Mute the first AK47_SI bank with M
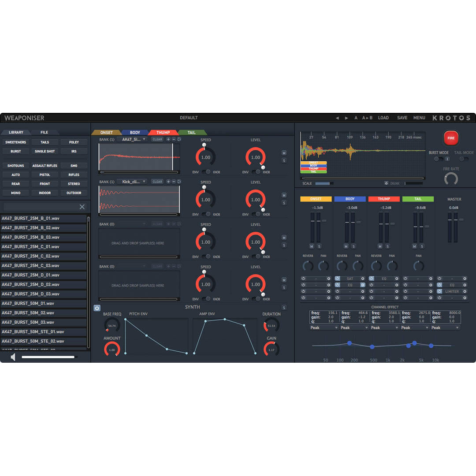 click(x=284, y=153)
